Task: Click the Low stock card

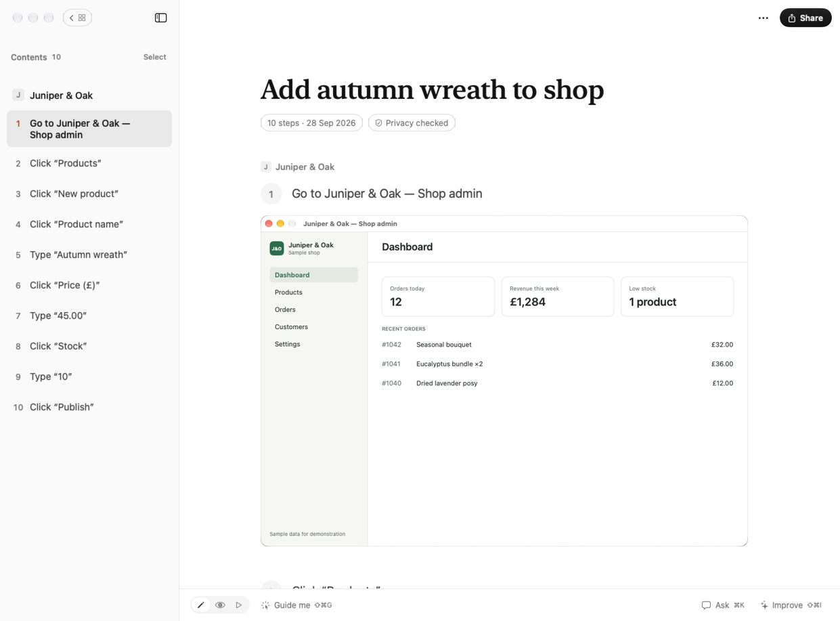Action: [677, 296]
